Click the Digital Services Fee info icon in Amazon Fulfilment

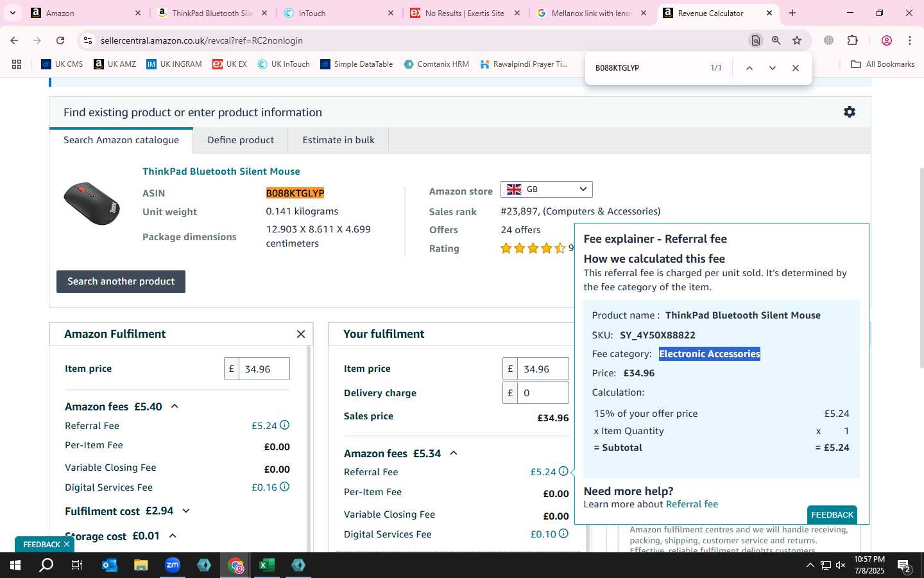[285, 487]
